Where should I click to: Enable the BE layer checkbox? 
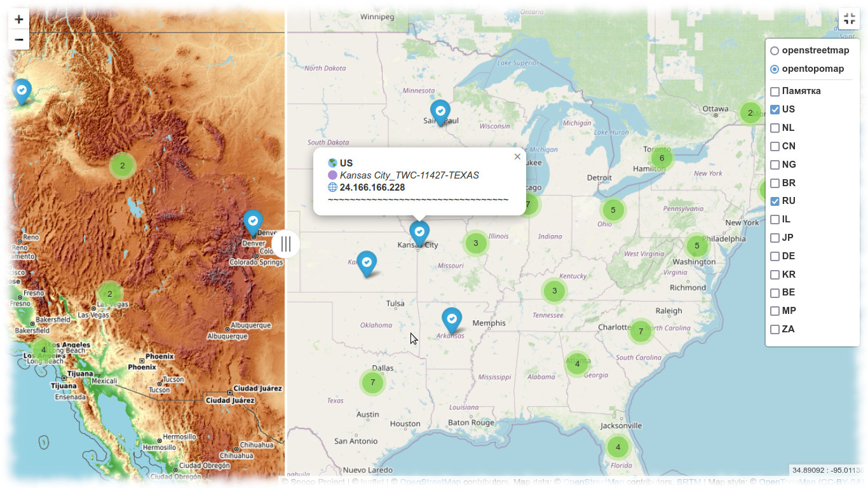pos(775,293)
